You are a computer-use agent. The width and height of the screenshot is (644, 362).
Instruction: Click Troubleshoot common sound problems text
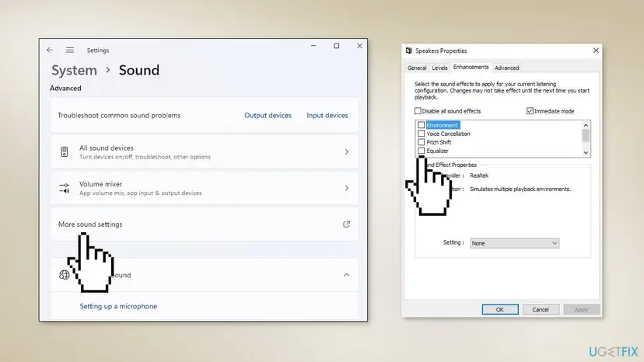click(x=119, y=115)
